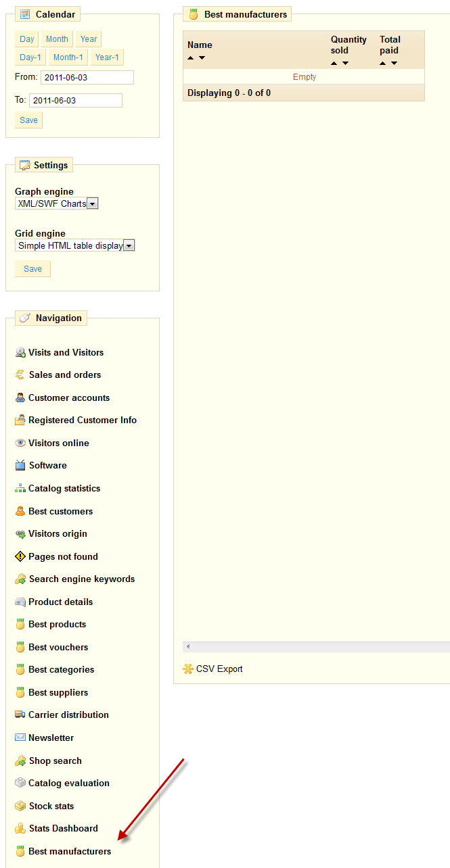This screenshot has height=868, width=450.
Task: Select the Day calendar button
Action: (x=27, y=39)
